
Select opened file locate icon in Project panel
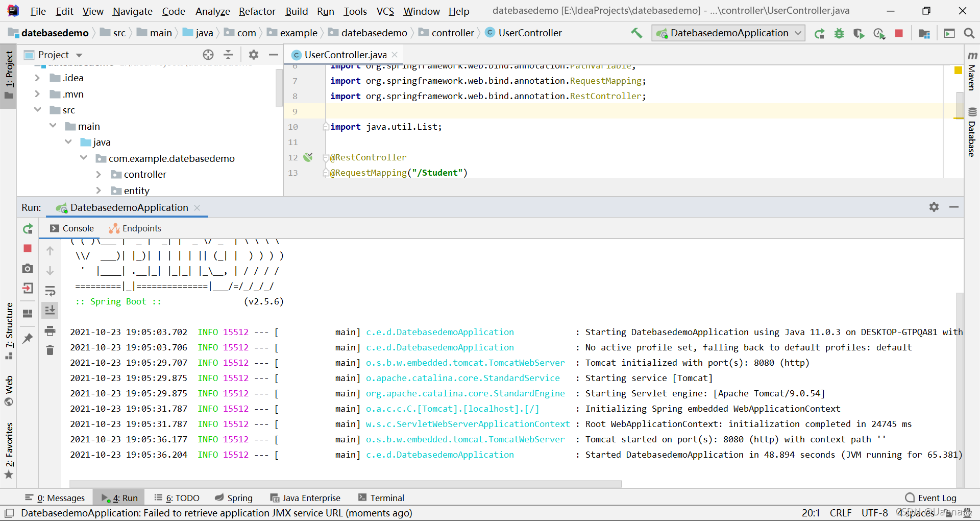click(x=208, y=55)
